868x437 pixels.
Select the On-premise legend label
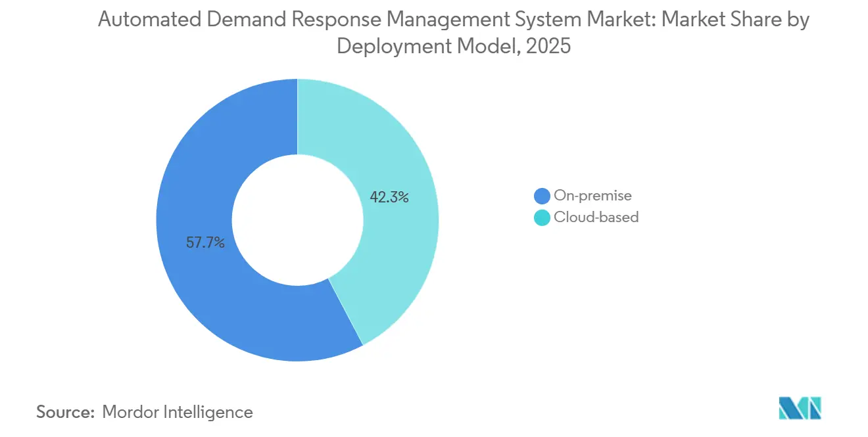592,195
